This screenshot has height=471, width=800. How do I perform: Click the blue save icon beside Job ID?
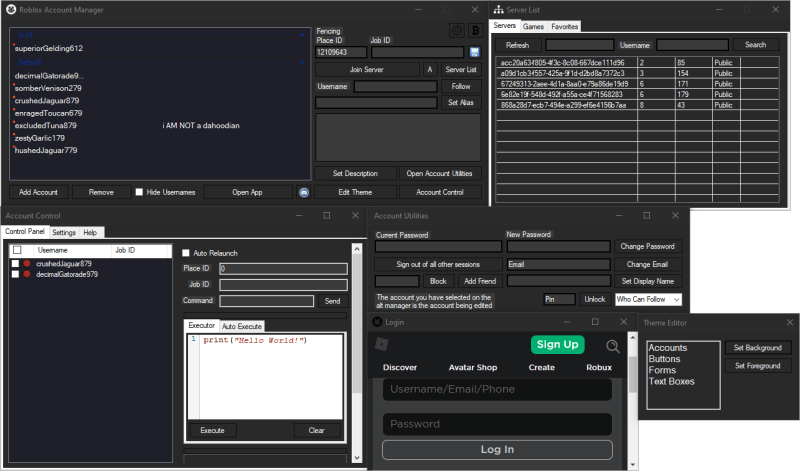[x=474, y=52]
